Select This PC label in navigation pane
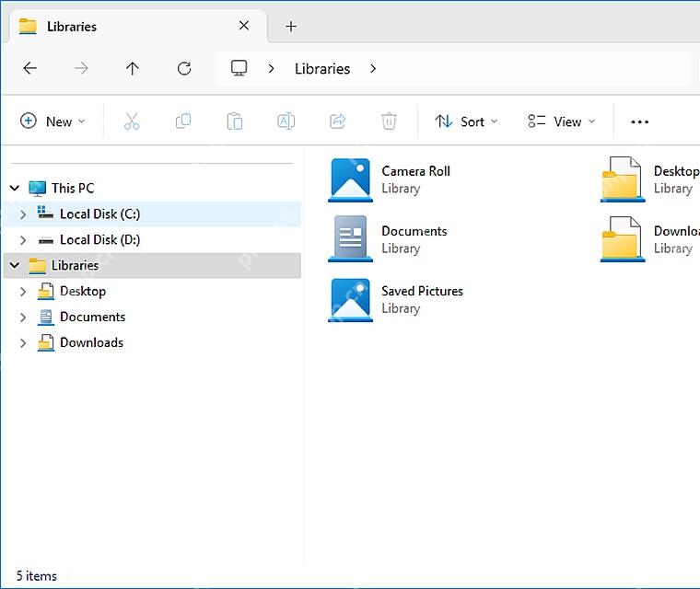 (x=73, y=189)
